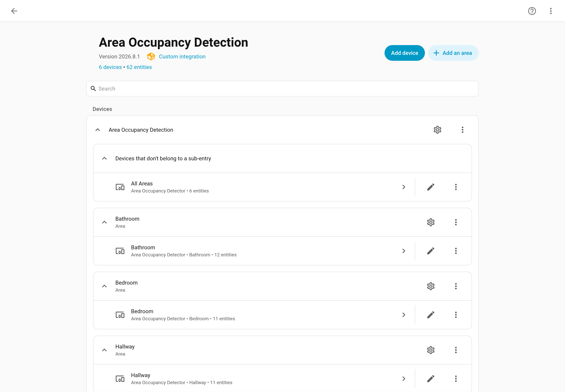Open three-dot menu for Bedroom device row
The width and height of the screenshot is (565, 392).
[456, 315]
